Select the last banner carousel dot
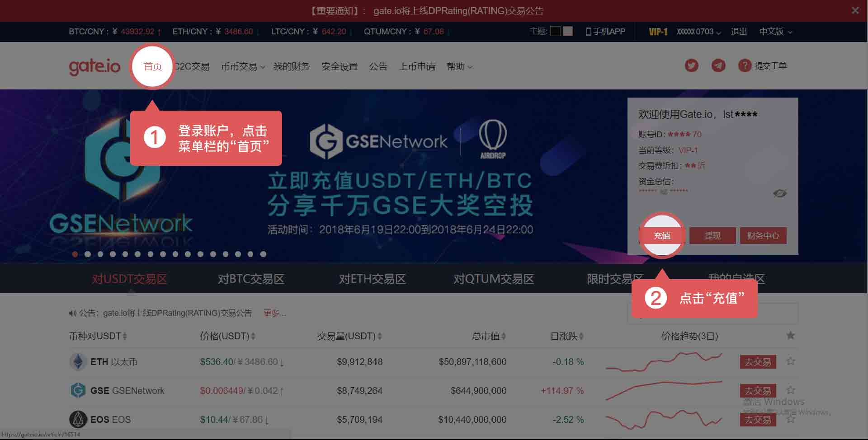Viewport: 868px width, 440px height. click(263, 254)
